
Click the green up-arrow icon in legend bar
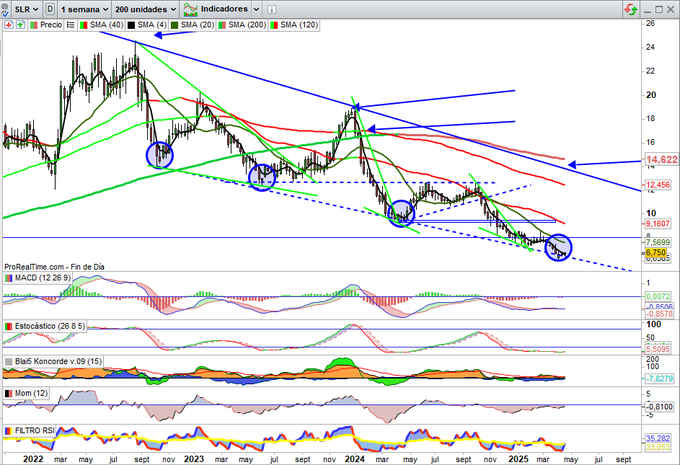(x=20, y=25)
